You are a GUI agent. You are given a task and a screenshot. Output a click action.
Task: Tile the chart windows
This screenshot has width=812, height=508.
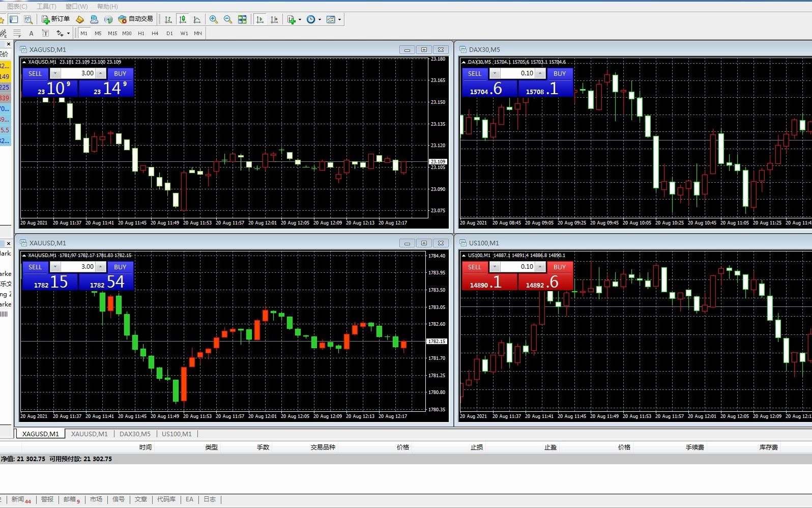tap(242, 19)
